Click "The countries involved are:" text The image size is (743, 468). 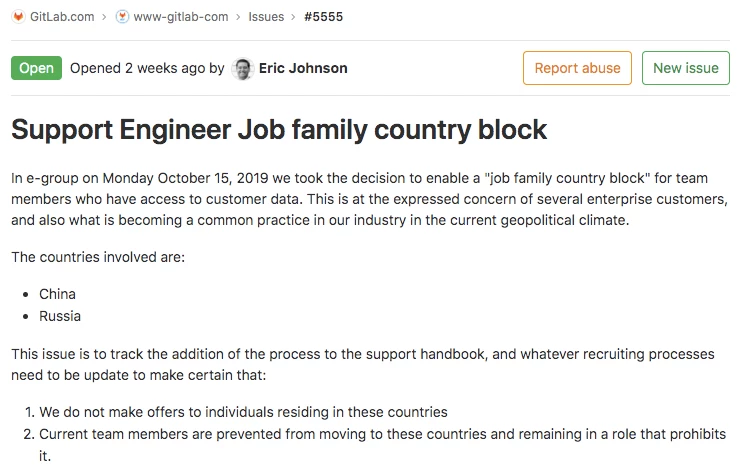(98, 257)
